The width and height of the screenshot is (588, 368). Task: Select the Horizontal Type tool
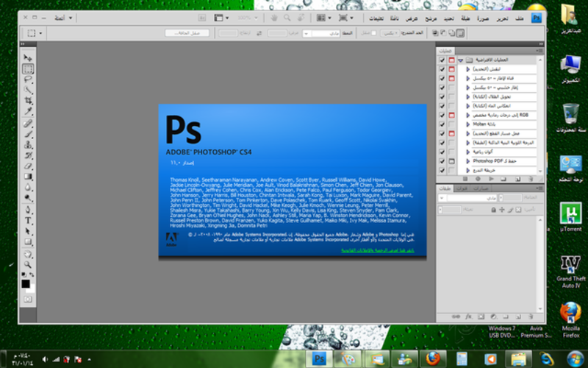28,220
